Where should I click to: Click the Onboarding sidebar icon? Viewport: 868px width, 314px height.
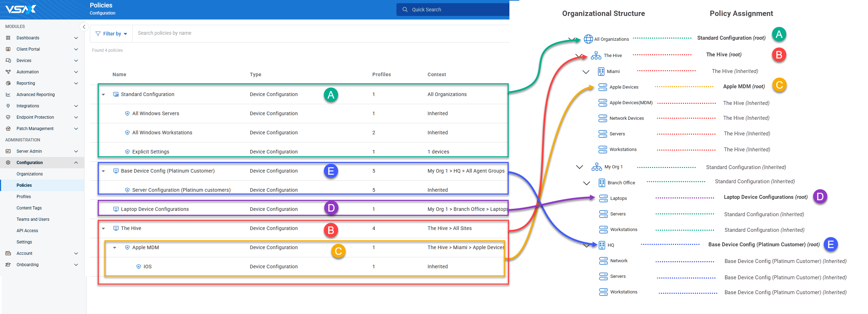(8, 265)
